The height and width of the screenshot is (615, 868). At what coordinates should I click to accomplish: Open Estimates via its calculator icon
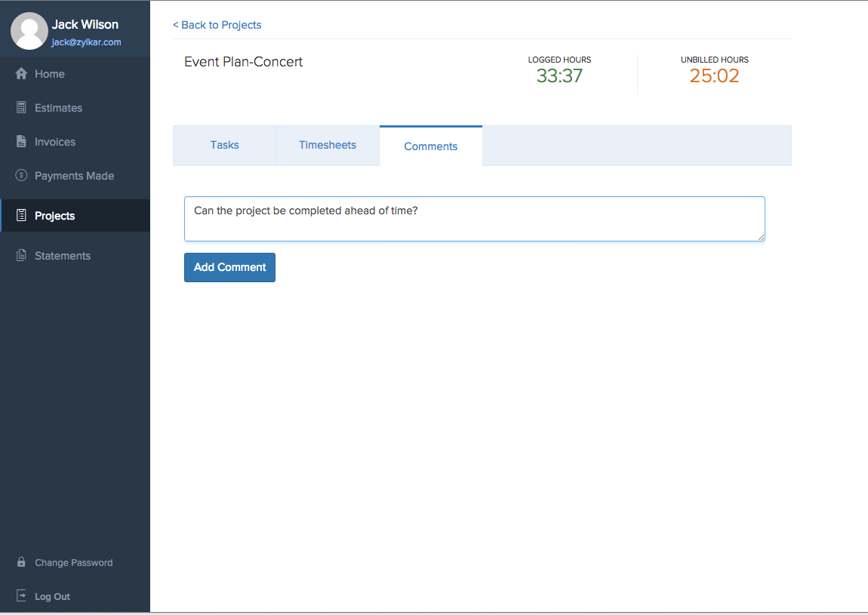[x=21, y=108]
